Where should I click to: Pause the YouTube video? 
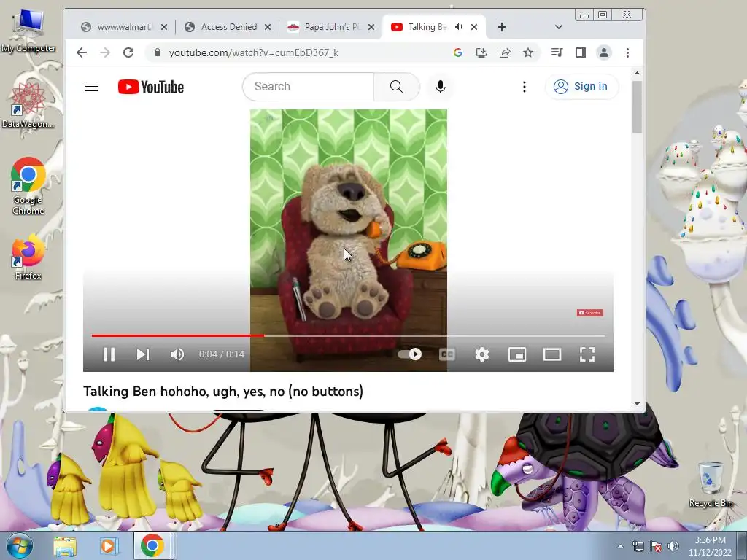109,354
